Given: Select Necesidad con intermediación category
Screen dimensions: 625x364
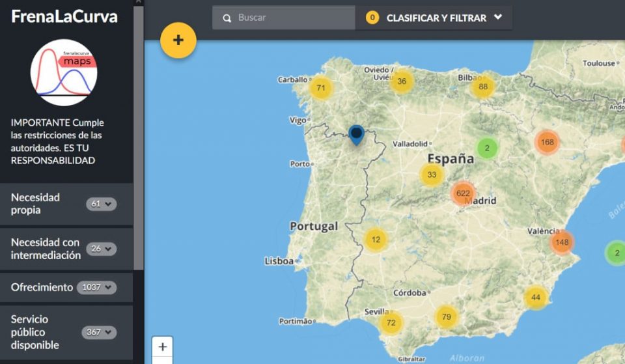Looking at the screenshot, I should (46, 249).
